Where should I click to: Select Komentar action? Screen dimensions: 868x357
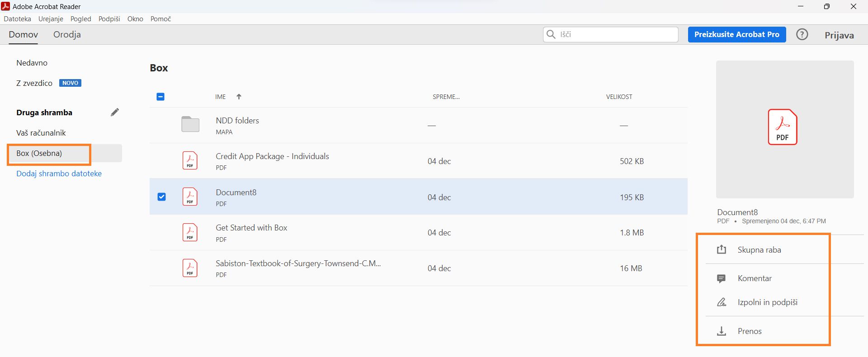tap(755, 278)
